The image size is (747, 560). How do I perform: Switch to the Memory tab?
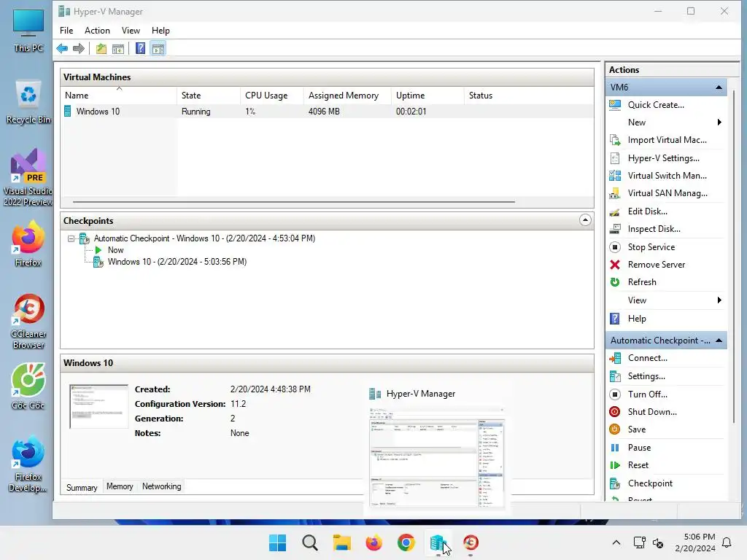(120, 486)
